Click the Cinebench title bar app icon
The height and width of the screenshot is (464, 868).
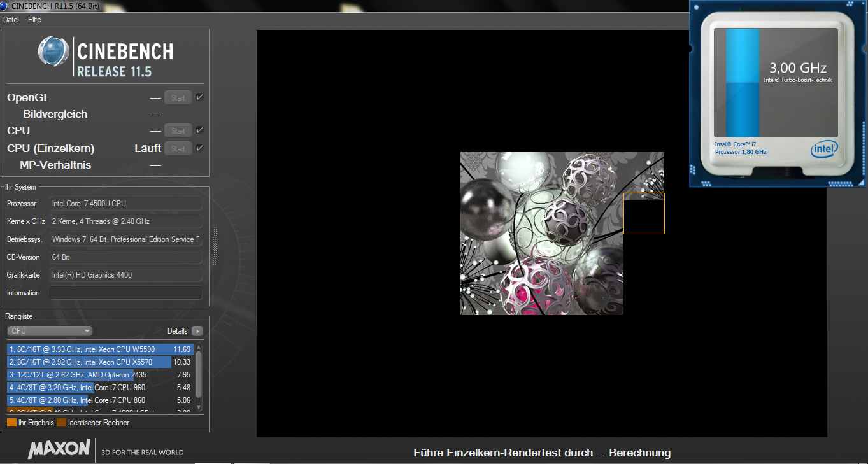coord(5,6)
